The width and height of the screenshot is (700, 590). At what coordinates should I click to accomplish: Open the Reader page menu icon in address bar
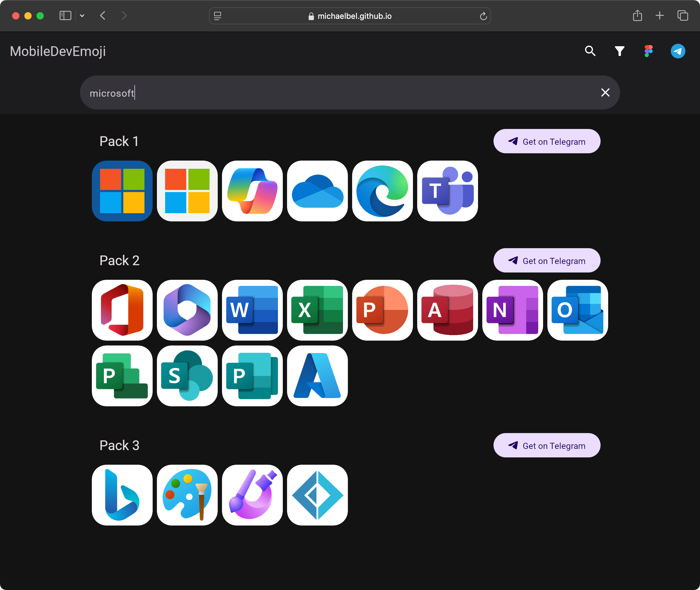[218, 16]
